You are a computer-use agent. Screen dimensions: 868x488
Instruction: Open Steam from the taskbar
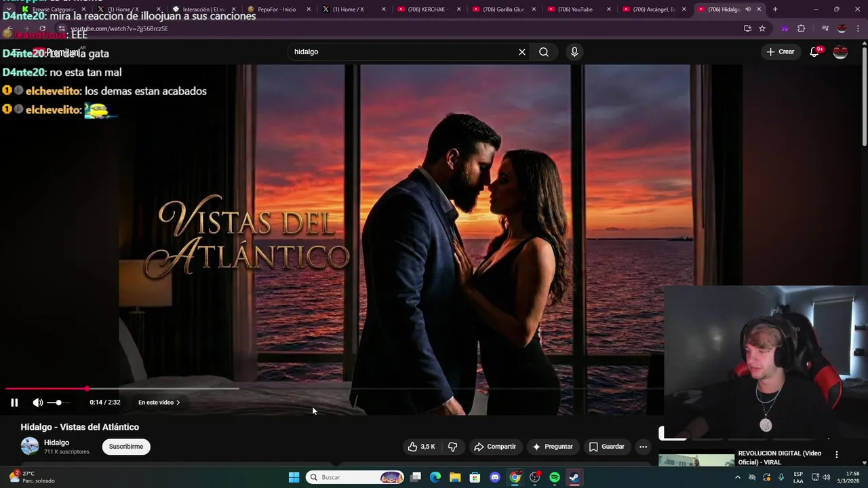click(574, 477)
